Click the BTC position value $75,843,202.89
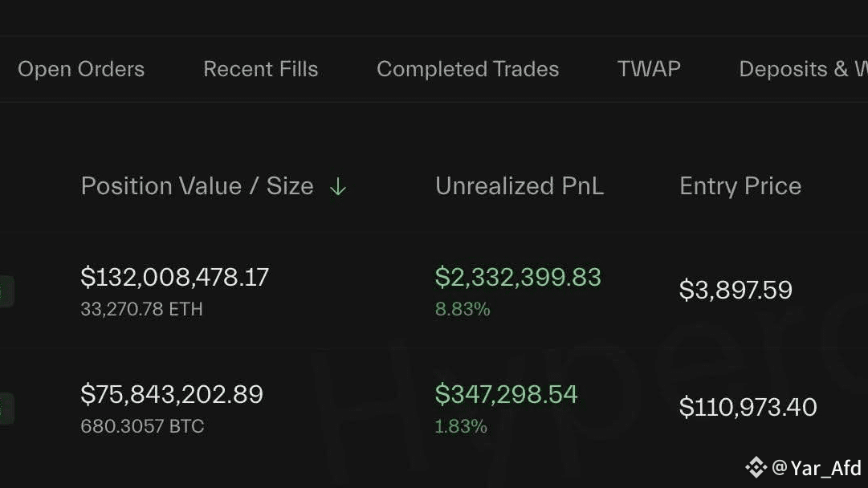 pyautogui.click(x=172, y=394)
